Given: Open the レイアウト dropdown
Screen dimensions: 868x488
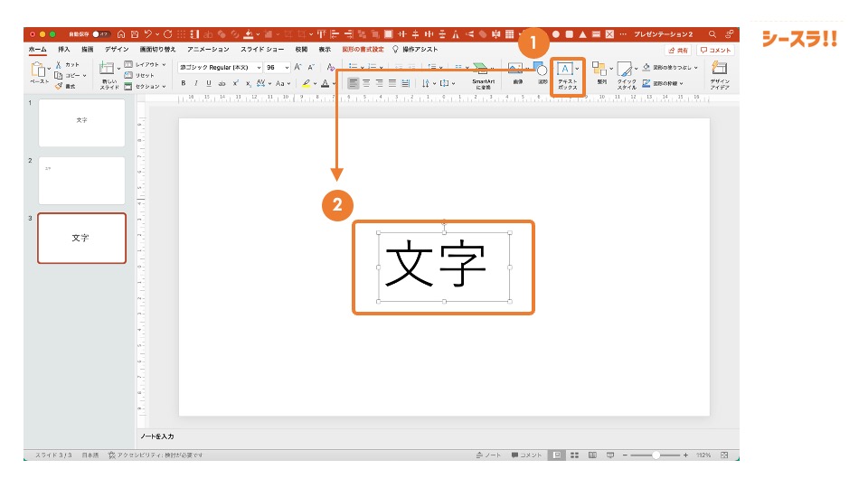Looking at the screenshot, I should pos(145,65).
